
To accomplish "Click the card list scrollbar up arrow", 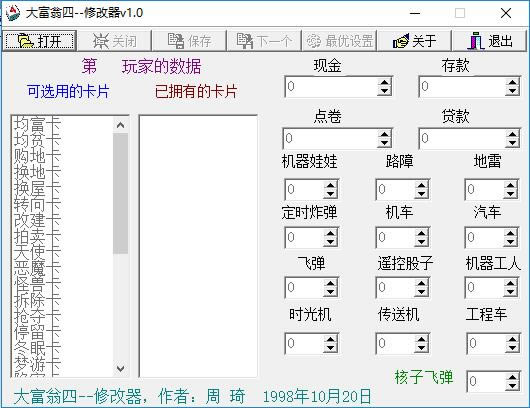I will [121, 125].
